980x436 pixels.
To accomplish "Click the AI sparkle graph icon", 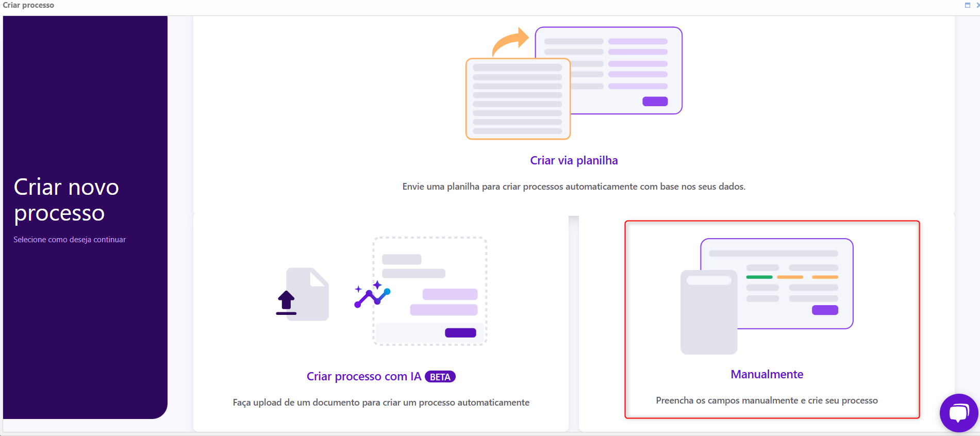I will pos(372,294).
